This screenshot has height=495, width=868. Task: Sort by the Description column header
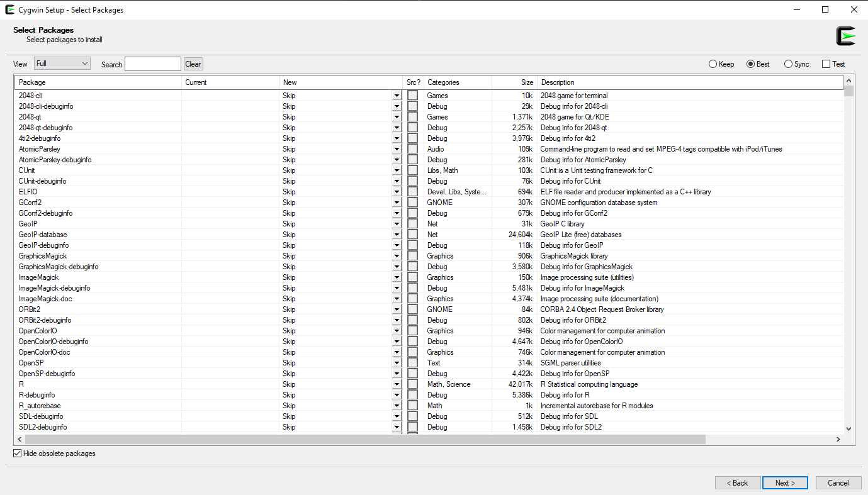[x=690, y=82]
